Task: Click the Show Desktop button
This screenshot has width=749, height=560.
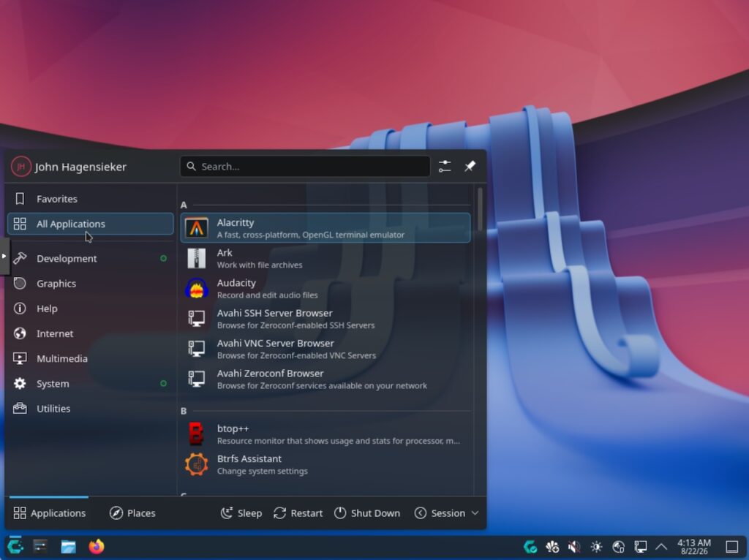Action: [x=731, y=546]
